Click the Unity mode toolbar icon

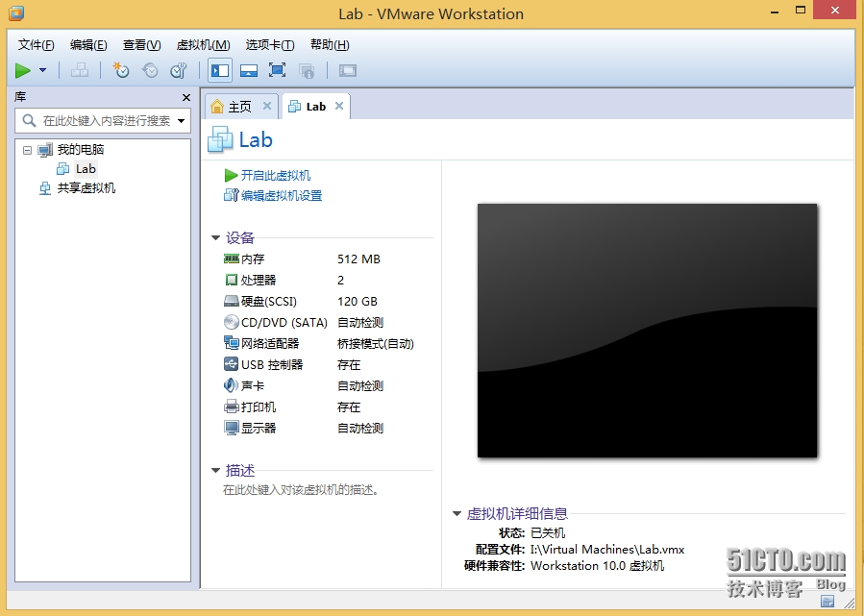[307, 70]
